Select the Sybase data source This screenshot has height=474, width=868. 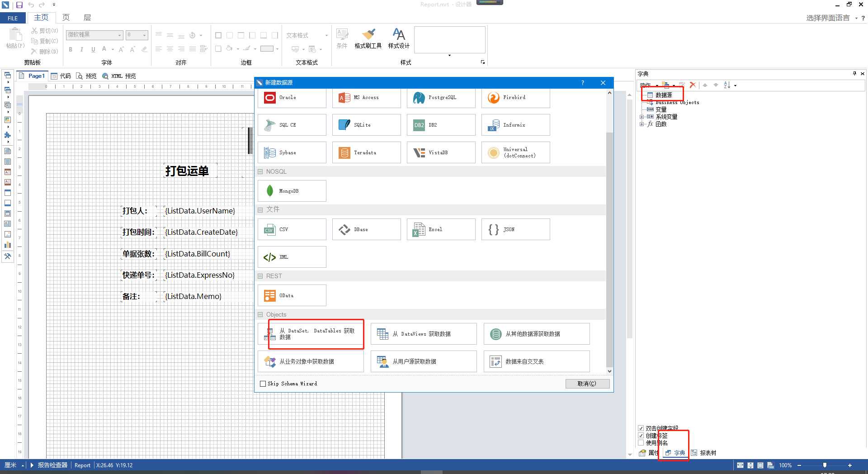[292, 152]
